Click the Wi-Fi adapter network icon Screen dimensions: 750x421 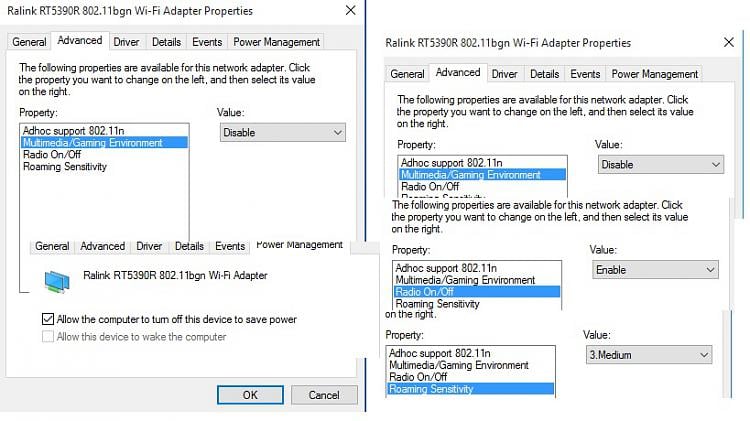(x=57, y=281)
